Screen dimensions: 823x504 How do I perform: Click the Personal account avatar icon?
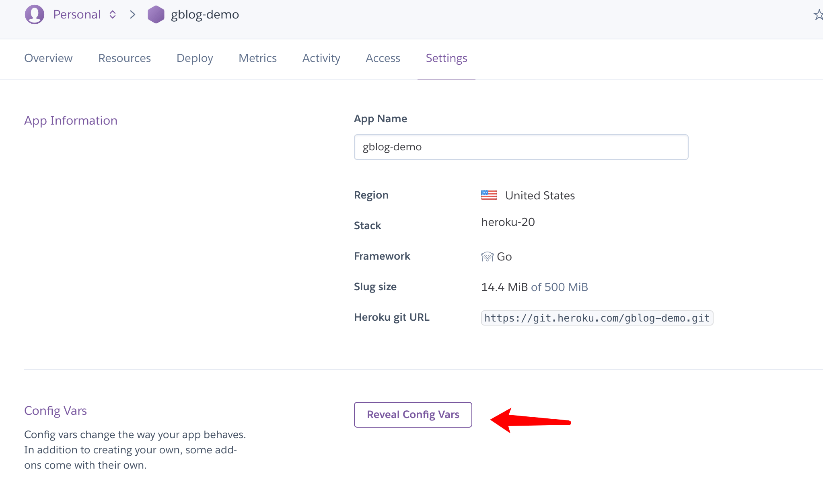pyautogui.click(x=35, y=14)
